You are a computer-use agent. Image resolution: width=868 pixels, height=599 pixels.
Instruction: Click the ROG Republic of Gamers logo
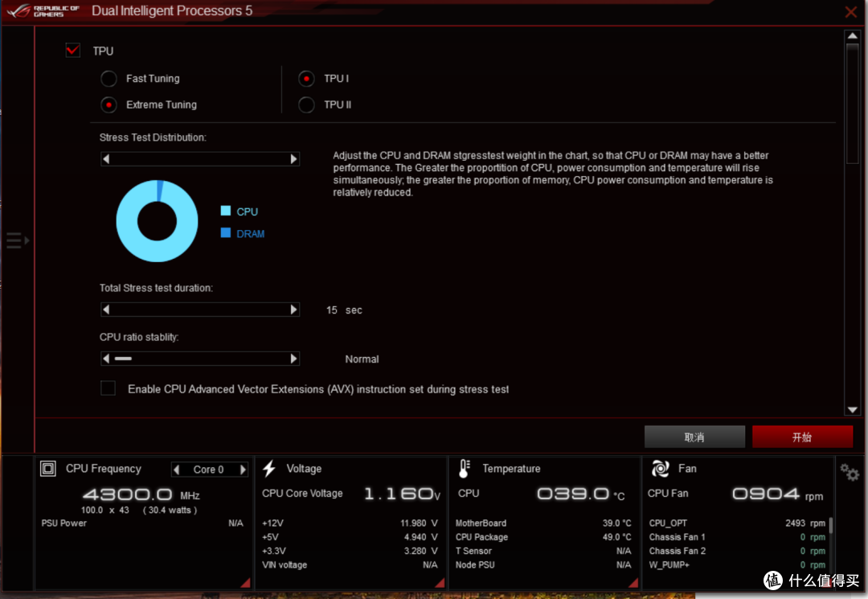(43, 10)
